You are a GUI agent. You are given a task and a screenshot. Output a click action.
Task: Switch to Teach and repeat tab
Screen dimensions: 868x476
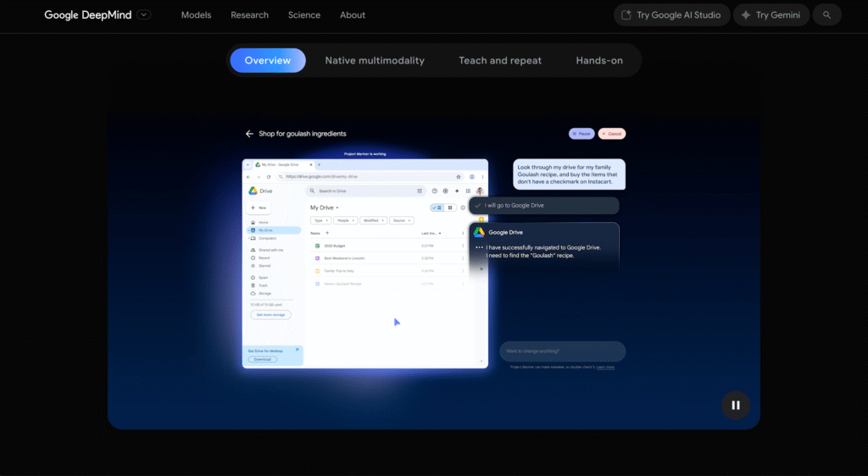(x=500, y=60)
